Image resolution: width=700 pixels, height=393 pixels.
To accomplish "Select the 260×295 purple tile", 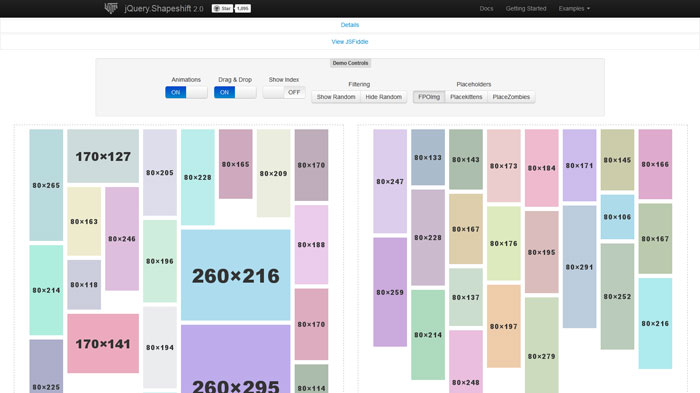I will tap(235, 359).
